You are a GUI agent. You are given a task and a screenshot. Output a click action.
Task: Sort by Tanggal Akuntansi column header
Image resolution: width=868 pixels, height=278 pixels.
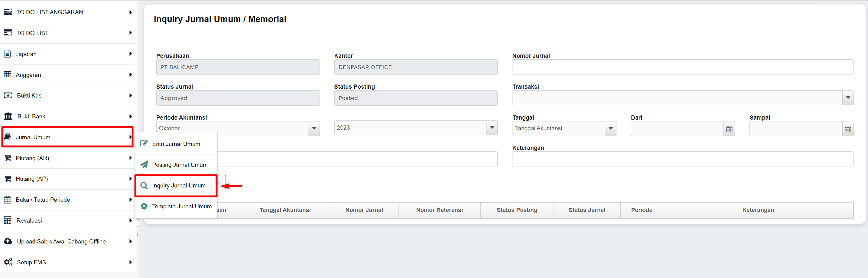click(285, 210)
